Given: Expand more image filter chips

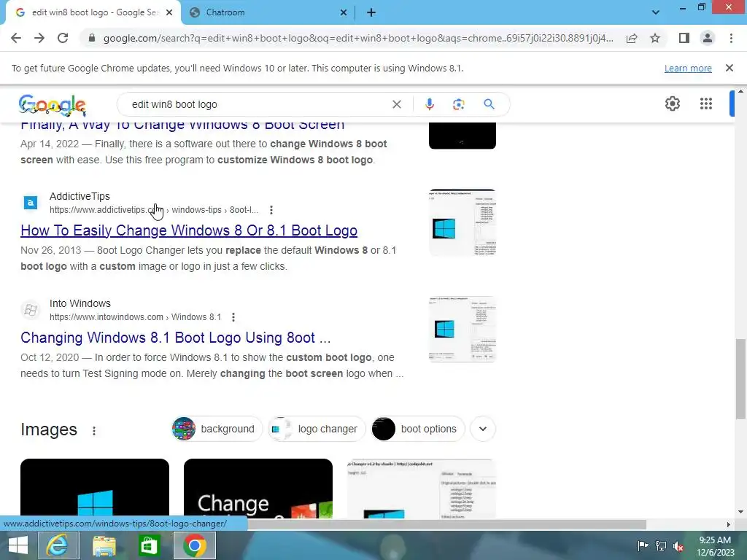Looking at the screenshot, I should click(x=483, y=429).
